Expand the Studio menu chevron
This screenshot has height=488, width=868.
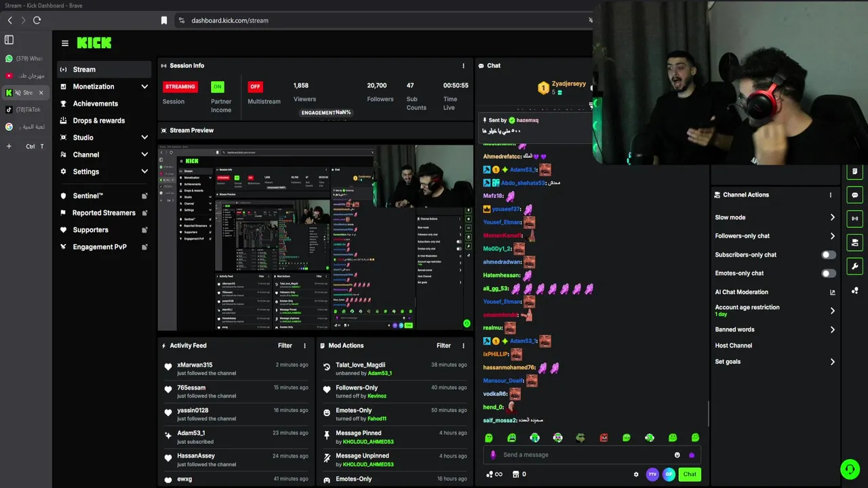[144, 138]
